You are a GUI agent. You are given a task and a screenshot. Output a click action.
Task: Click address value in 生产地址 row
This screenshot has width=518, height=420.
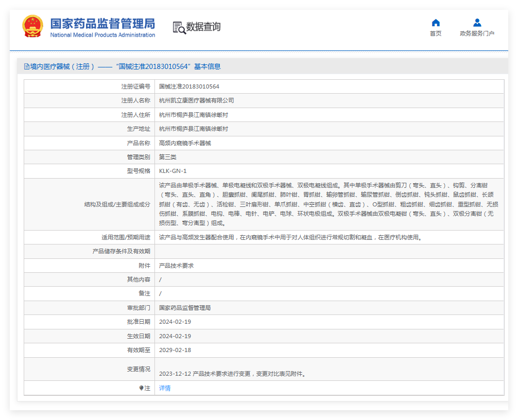click(194, 129)
